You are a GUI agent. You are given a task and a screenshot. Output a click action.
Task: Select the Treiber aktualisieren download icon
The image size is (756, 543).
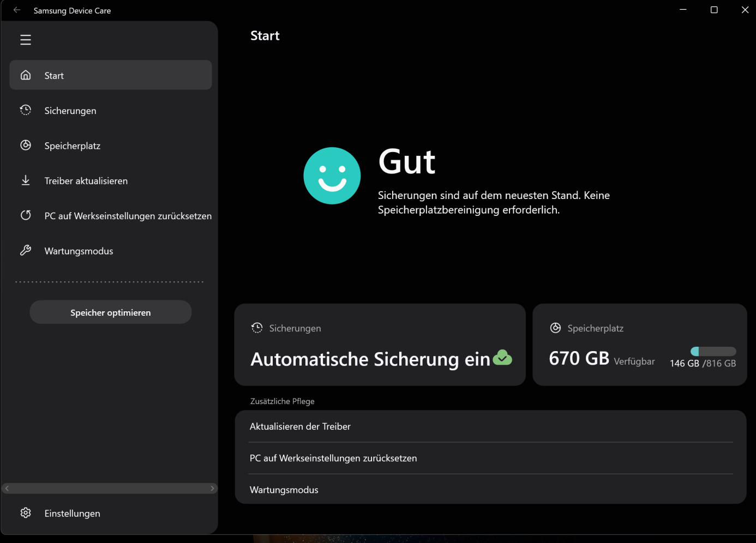(x=25, y=180)
